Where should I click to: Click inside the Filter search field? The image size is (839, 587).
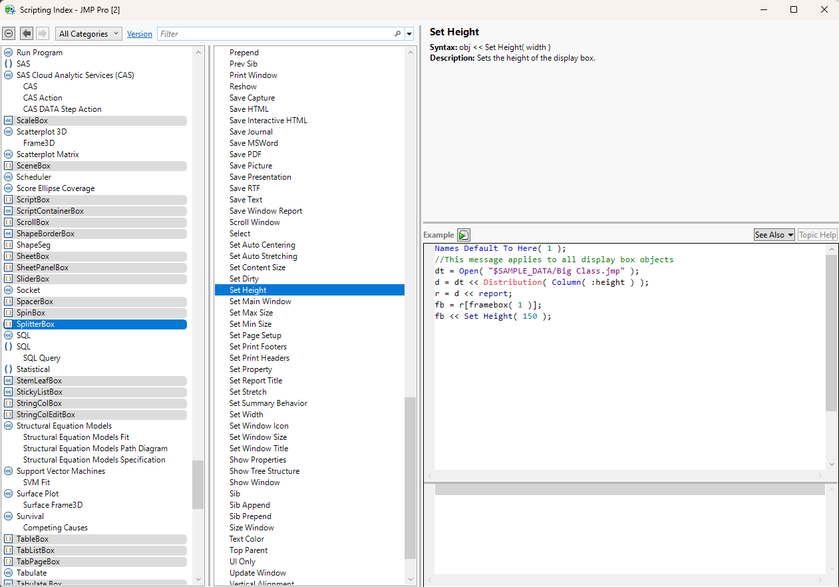[270, 34]
